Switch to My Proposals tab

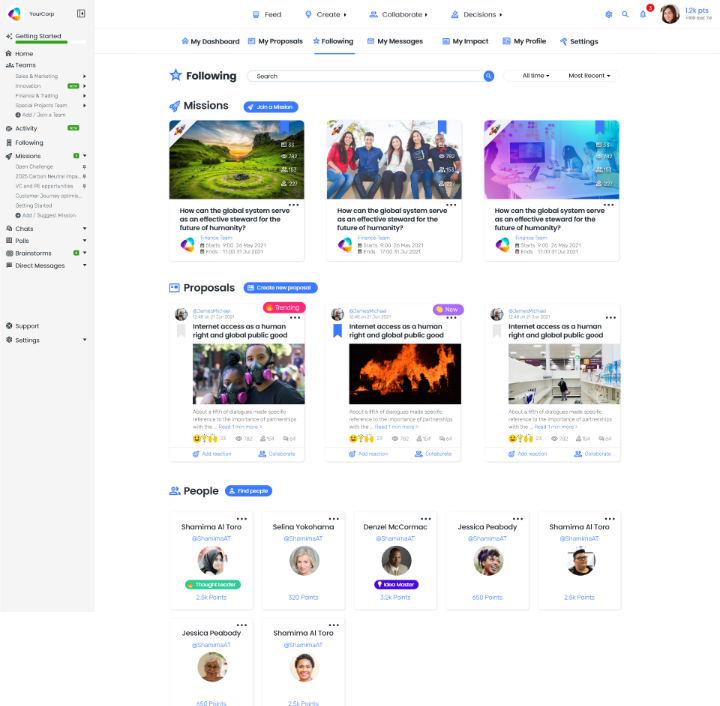(275, 41)
